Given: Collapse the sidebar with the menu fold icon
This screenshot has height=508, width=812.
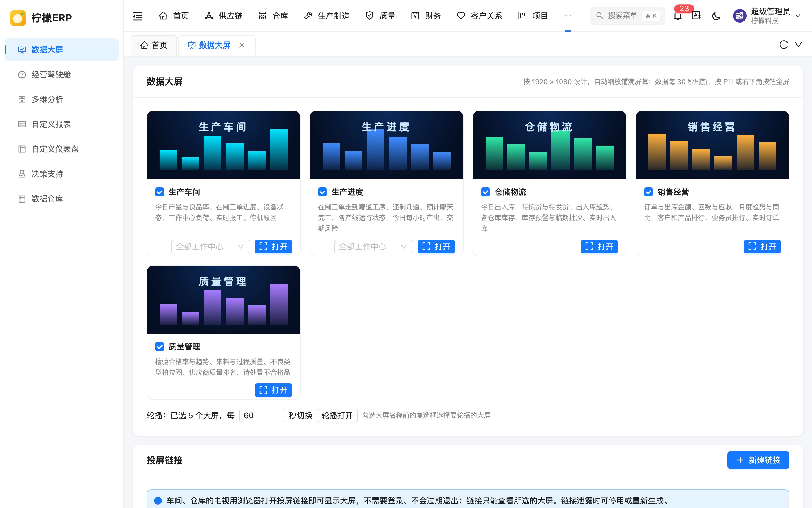Looking at the screenshot, I should (x=138, y=16).
